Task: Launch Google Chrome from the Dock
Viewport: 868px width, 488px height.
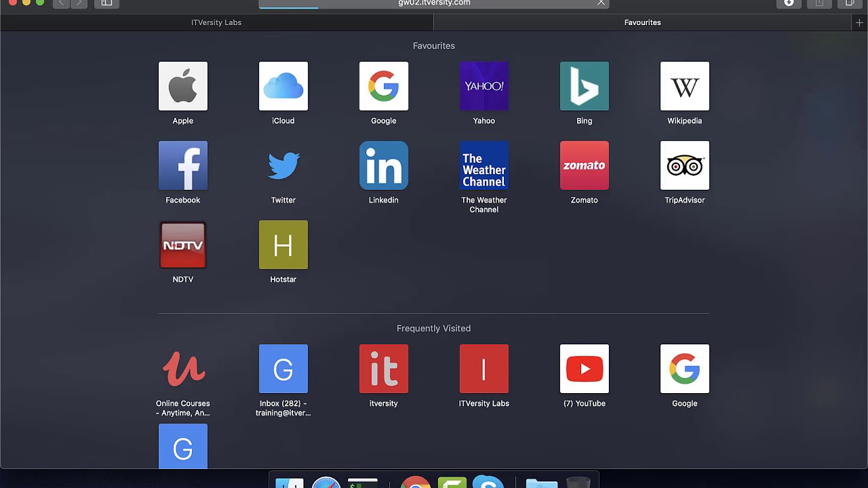Action: pos(415,483)
